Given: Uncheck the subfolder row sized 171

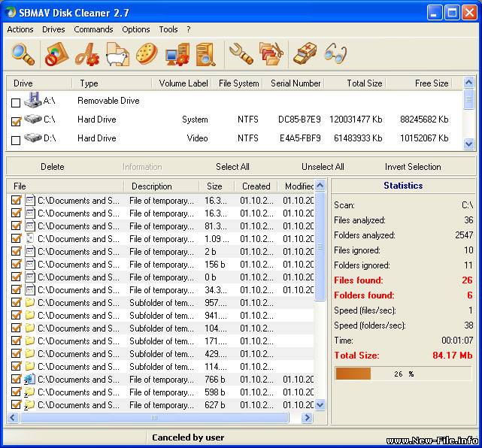Looking at the screenshot, I should click(x=16, y=341).
